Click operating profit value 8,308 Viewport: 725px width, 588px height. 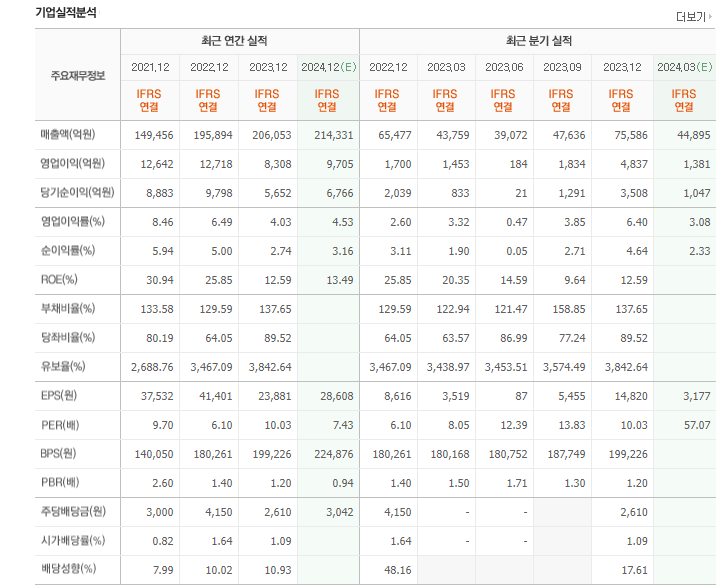click(278, 165)
